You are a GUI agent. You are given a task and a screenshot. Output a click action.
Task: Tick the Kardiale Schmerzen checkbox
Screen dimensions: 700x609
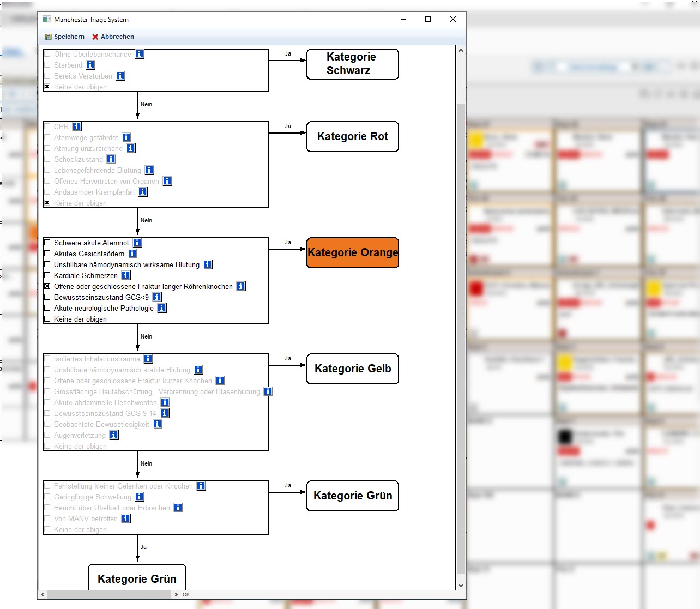[47, 275]
